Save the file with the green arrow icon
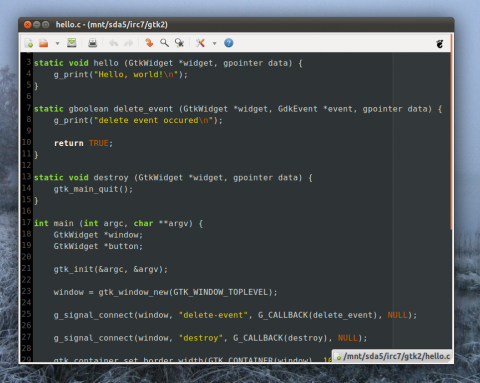480x383 pixels. 72,43
